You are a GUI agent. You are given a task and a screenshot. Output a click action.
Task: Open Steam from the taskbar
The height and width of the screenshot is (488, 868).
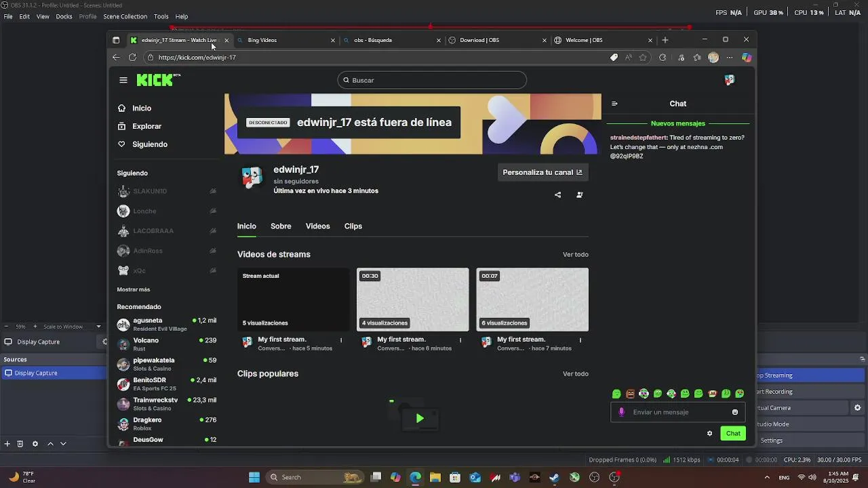click(554, 477)
